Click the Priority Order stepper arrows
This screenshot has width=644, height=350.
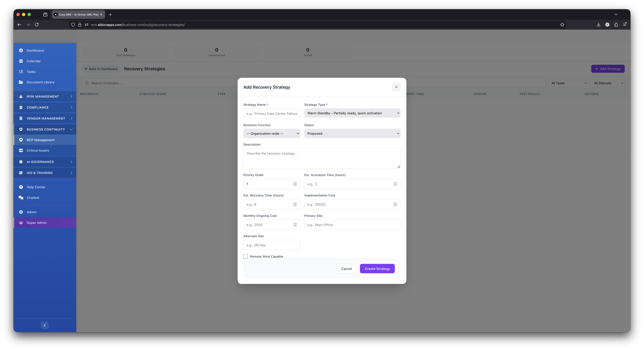[295, 184]
